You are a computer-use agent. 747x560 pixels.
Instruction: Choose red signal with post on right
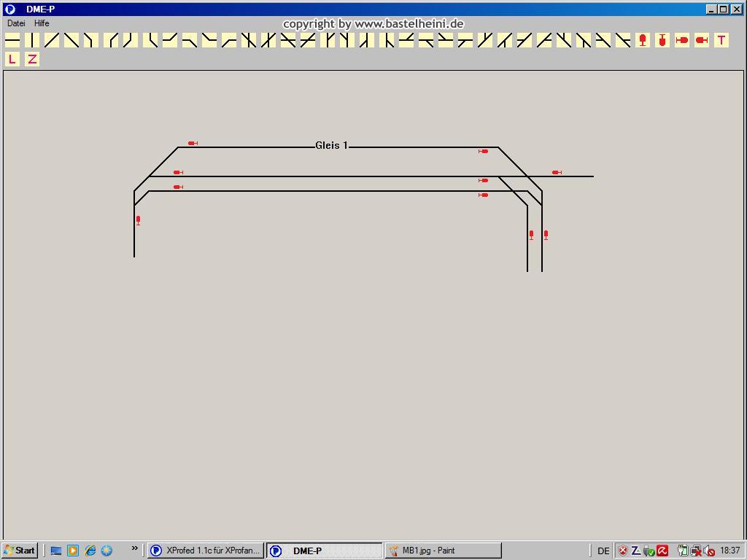pyautogui.click(x=702, y=40)
